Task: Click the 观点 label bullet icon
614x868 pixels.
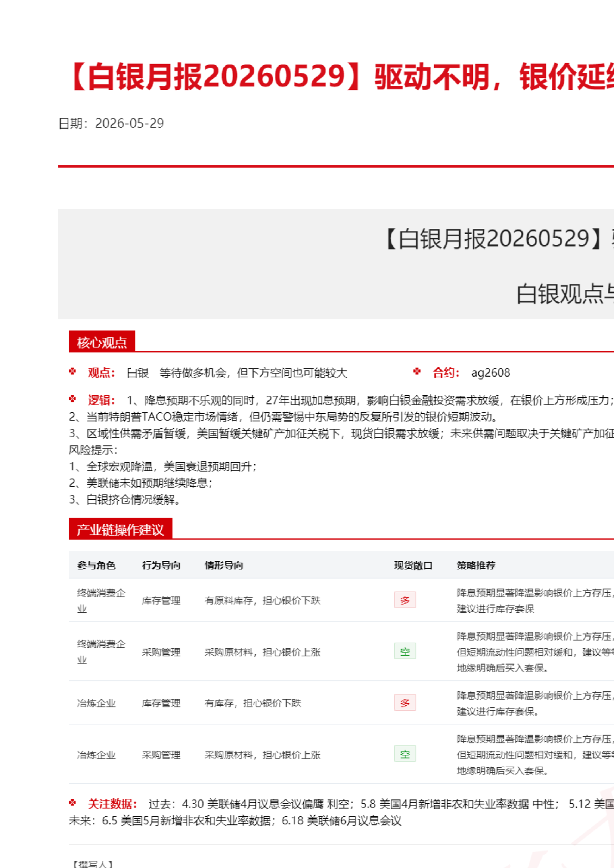Action: pyautogui.click(x=73, y=371)
